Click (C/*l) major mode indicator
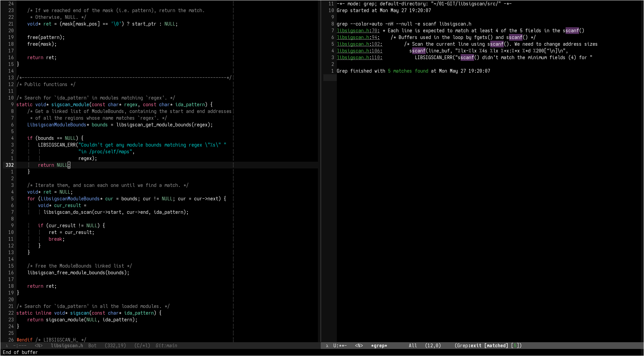 point(142,346)
